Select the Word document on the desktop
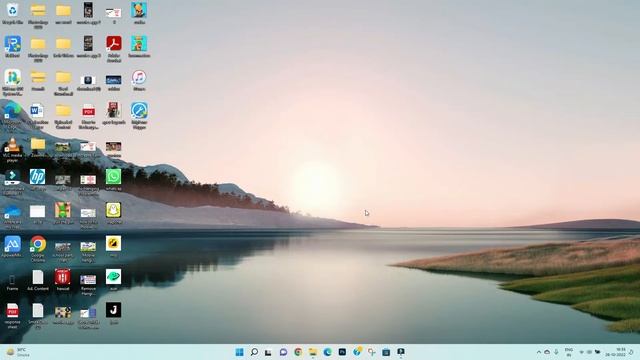The width and height of the screenshot is (640, 360). tap(37, 116)
